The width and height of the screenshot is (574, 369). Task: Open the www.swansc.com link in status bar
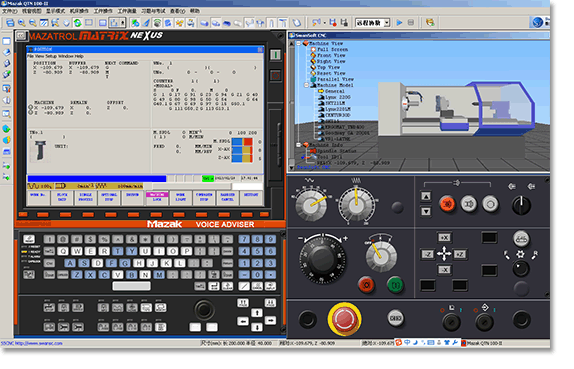click(x=39, y=343)
